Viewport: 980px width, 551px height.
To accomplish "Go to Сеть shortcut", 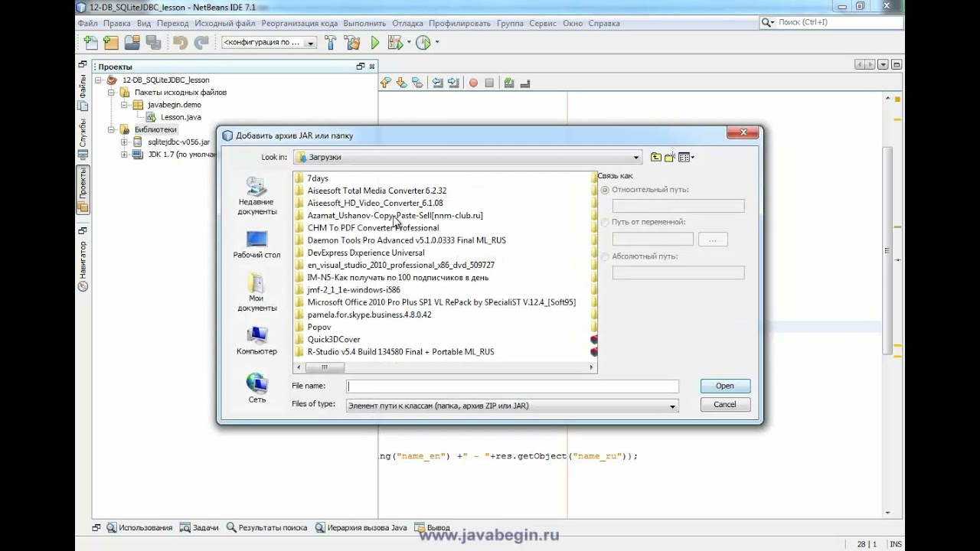I will click(x=256, y=389).
